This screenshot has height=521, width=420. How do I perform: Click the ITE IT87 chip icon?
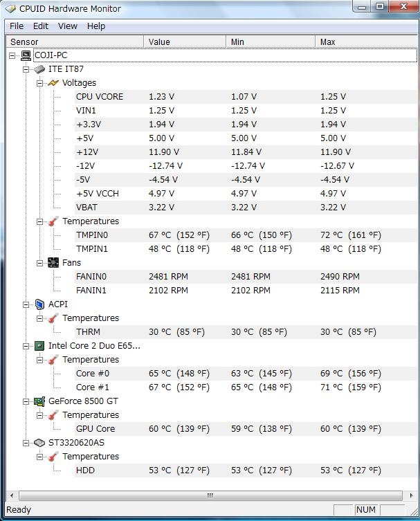pyautogui.click(x=39, y=69)
